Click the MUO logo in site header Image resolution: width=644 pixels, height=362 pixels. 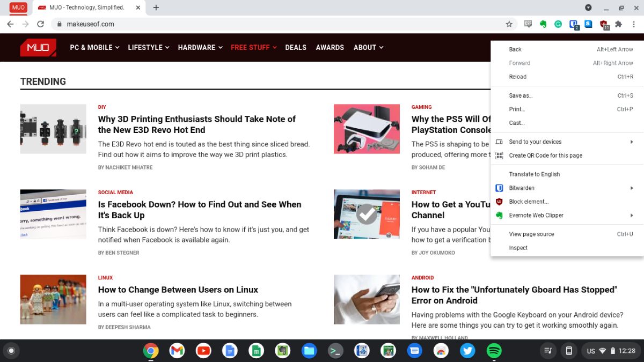(x=38, y=47)
